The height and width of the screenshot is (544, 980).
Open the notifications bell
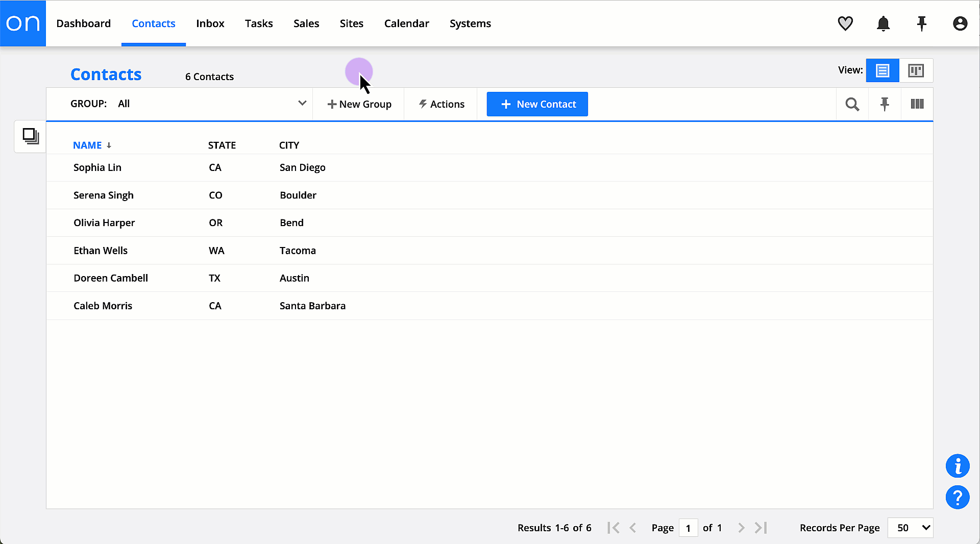(x=883, y=23)
